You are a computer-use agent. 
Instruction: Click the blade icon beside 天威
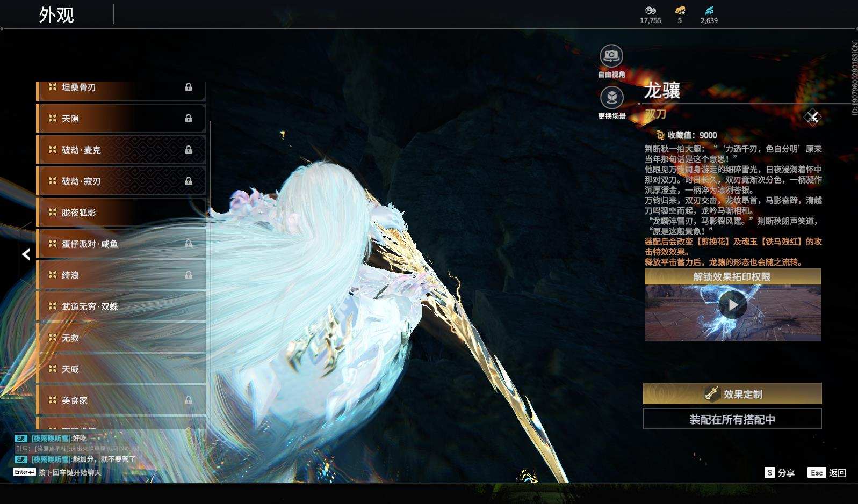click(53, 369)
